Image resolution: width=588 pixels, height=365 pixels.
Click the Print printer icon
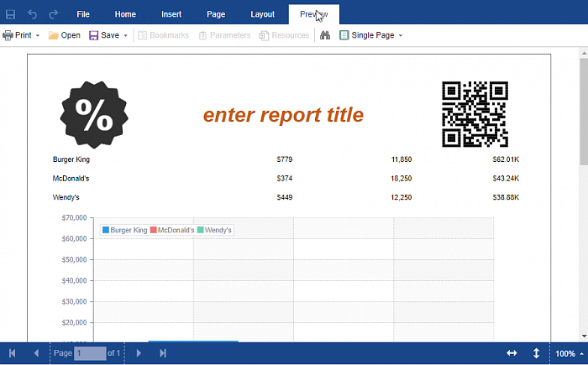[8, 35]
